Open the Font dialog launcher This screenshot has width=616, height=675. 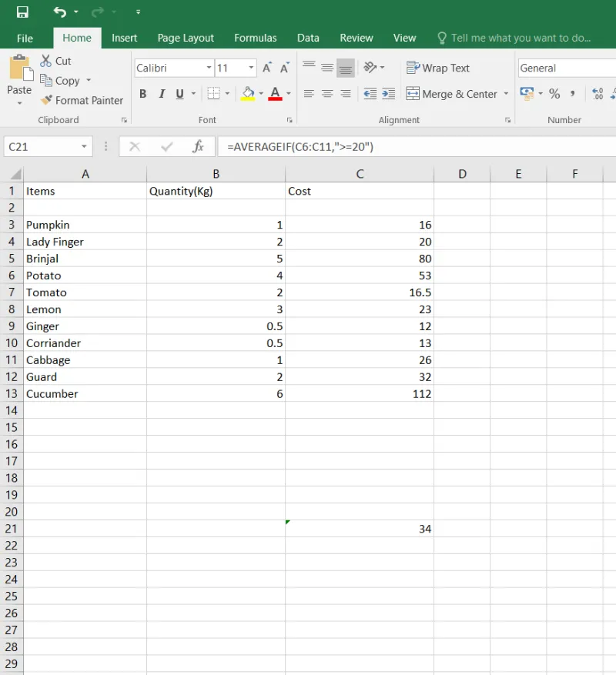[x=290, y=120]
